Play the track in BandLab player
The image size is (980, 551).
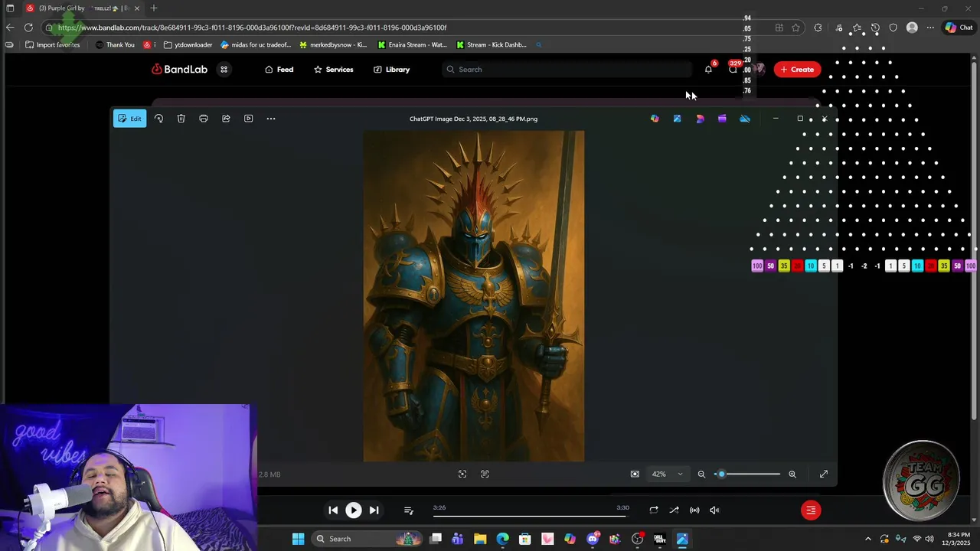pyautogui.click(x=353, y=510)
